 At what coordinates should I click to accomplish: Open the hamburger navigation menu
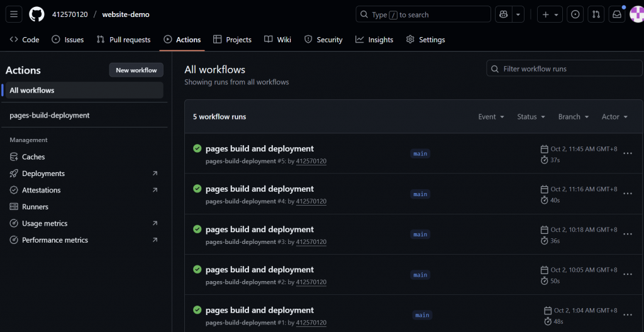pos(14,14)
